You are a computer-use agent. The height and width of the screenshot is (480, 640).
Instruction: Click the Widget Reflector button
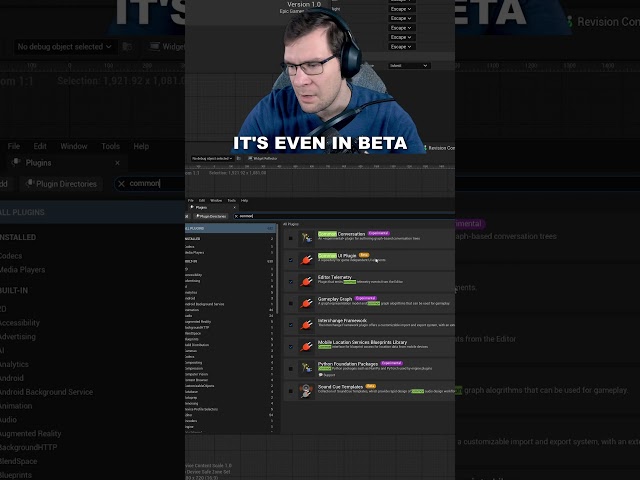tap(262, 158)
